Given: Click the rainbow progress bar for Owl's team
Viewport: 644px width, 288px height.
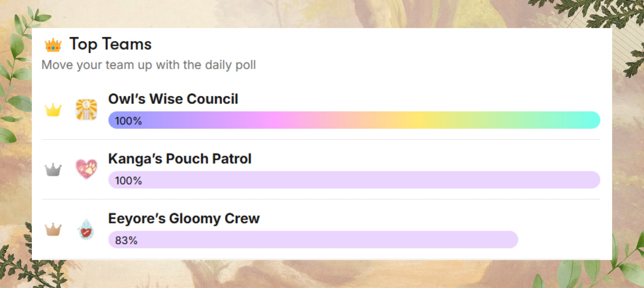Looking at the screenshot, I should click(x=354, y=120).
